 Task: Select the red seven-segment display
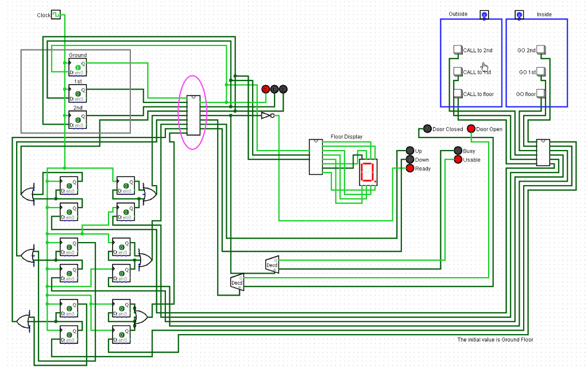tap(368, 171)
